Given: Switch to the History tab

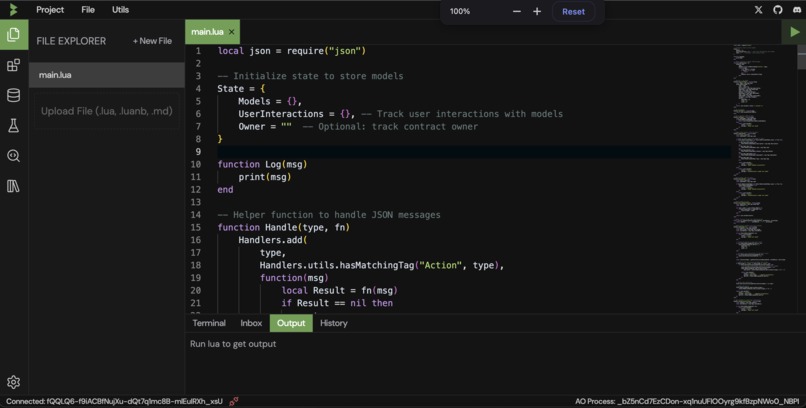Looking at the screenshot, I should point(334,323).
